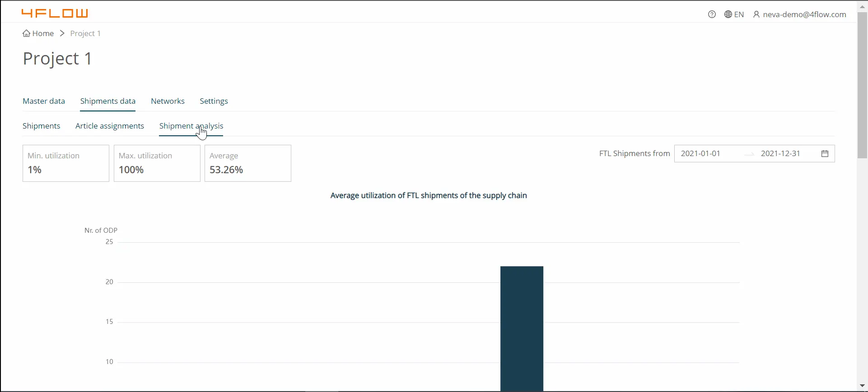Click the end date field 2021-12-31

pos(780,153)
